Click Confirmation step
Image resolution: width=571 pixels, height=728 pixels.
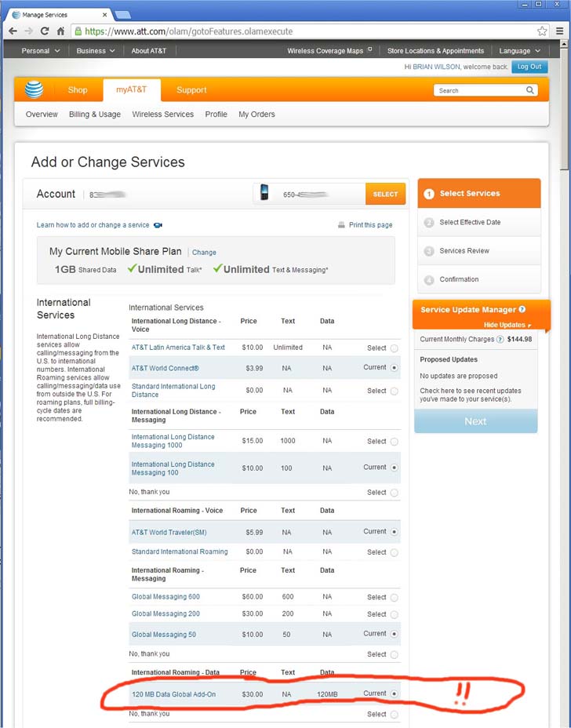(x=479, y=279)
